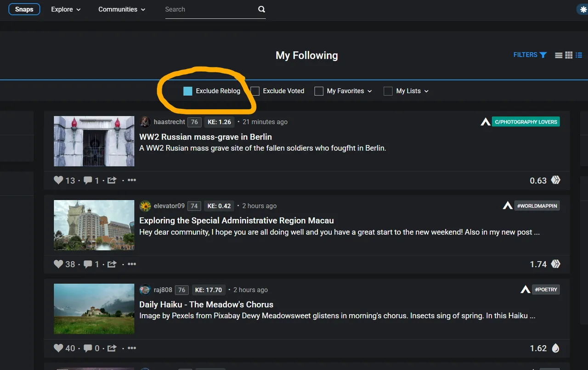The height and width of the screenshot is (370, 588).
Task: Open the meadow landscape thumbnail
Action: pyautogui.click(x=94, y=309)
